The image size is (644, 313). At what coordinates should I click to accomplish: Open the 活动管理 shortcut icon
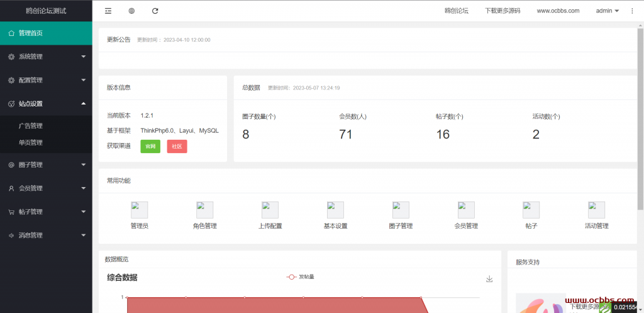click(596, 210)
